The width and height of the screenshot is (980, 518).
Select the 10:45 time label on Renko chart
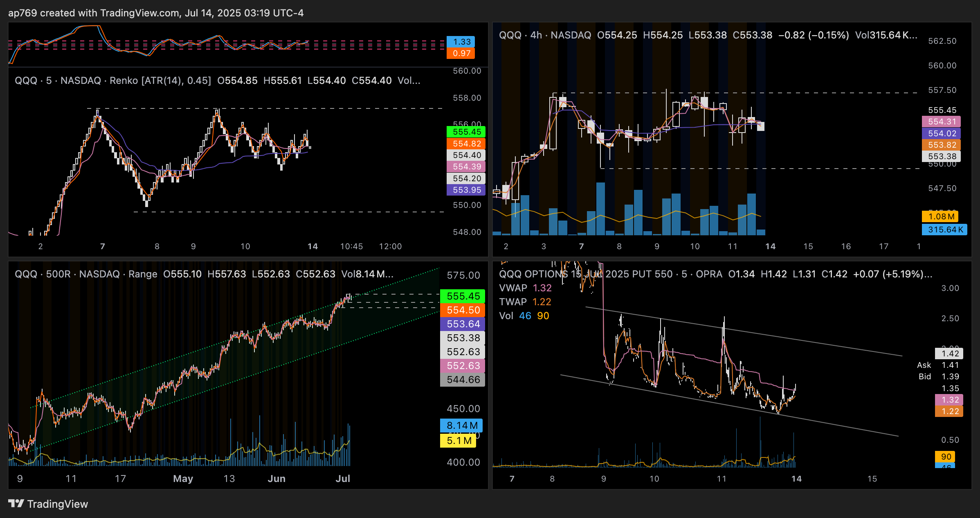pyautogui.click(x=352, y=246)
